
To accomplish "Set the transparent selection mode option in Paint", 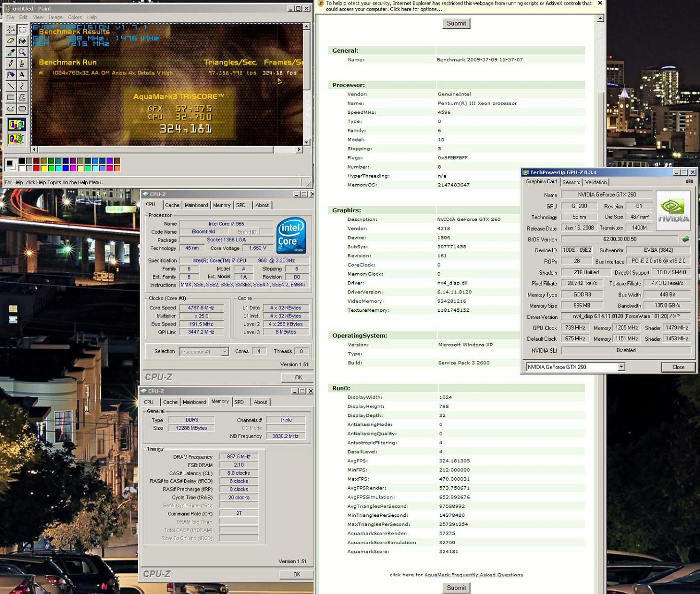I will click(16, 138).
